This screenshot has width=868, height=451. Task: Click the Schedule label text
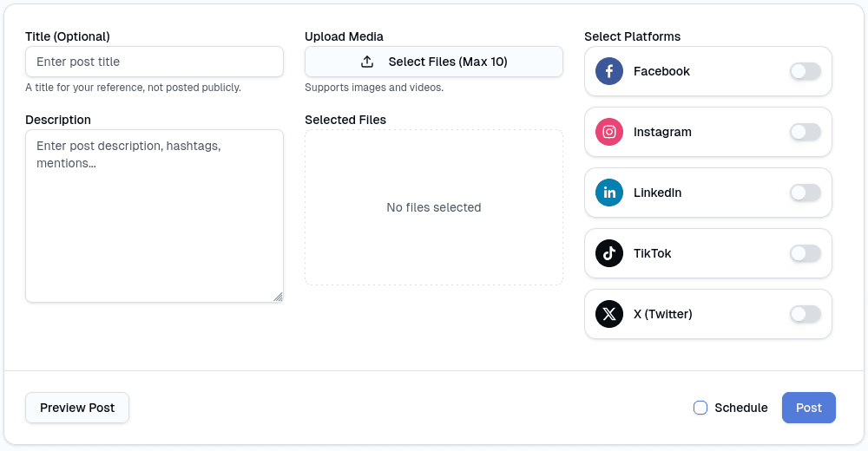pos(740,408)
